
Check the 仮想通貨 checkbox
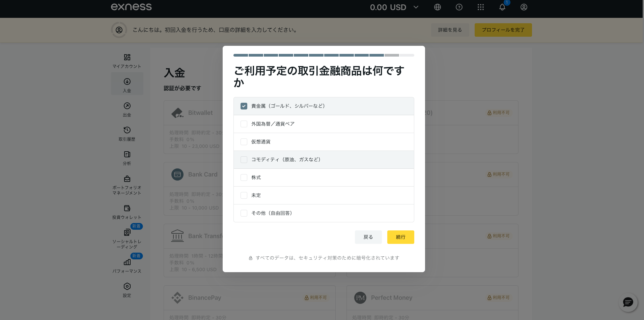click(x=244, y=142)
